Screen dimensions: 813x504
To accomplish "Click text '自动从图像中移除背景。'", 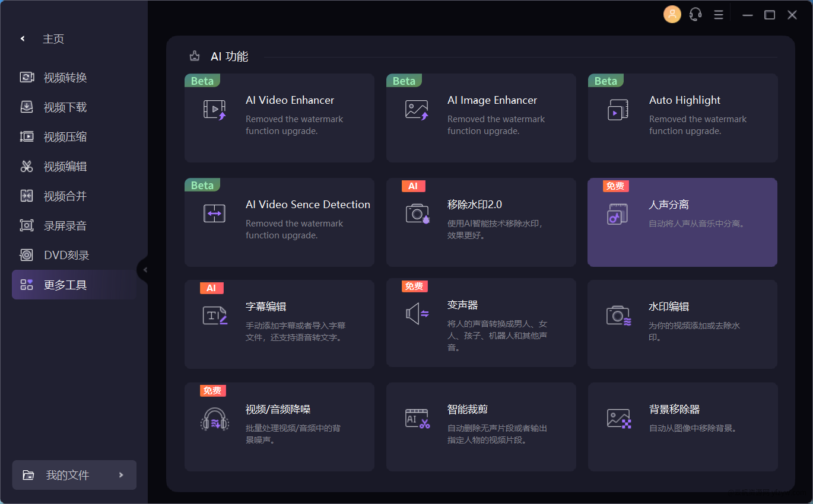I will (693, 428).
